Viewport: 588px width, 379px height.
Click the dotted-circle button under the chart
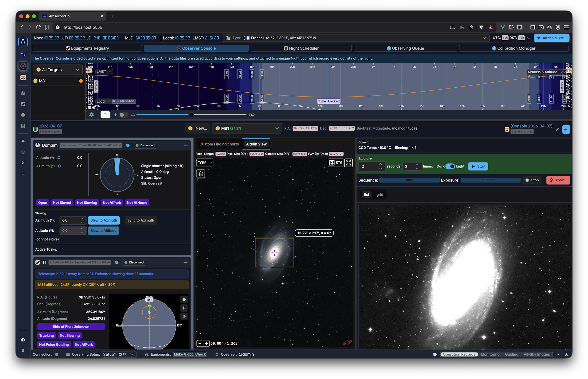tap(105, 115)
